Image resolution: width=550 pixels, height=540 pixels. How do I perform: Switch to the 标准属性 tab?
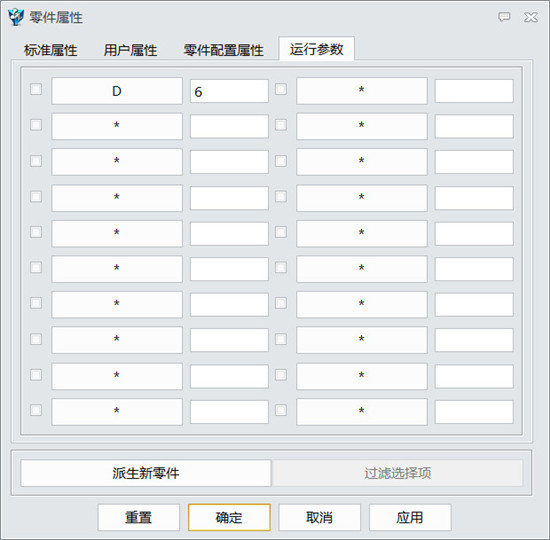click(51, 50)
